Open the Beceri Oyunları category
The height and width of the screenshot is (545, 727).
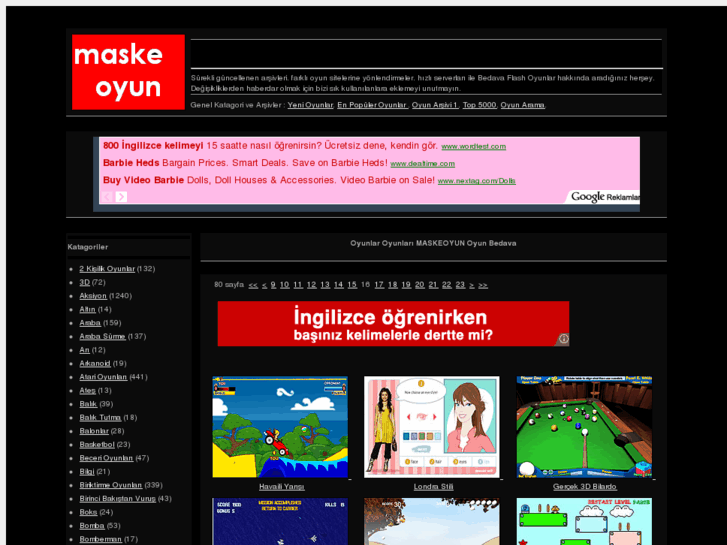pos(106,458)
